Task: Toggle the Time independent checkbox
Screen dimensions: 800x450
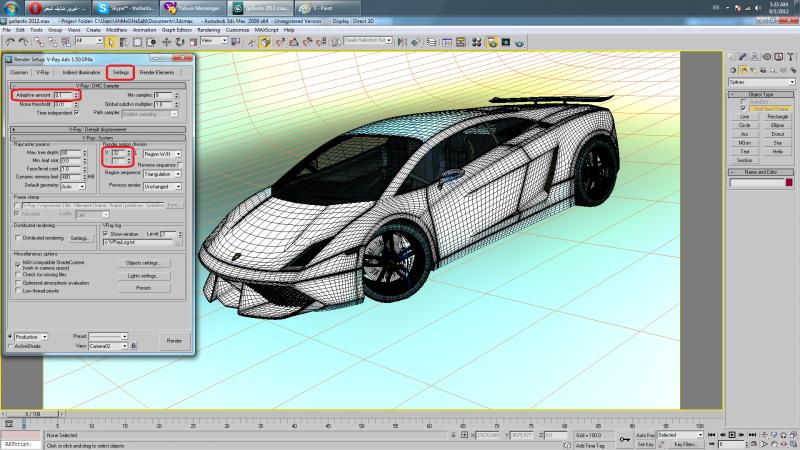Action: (77, 112)
